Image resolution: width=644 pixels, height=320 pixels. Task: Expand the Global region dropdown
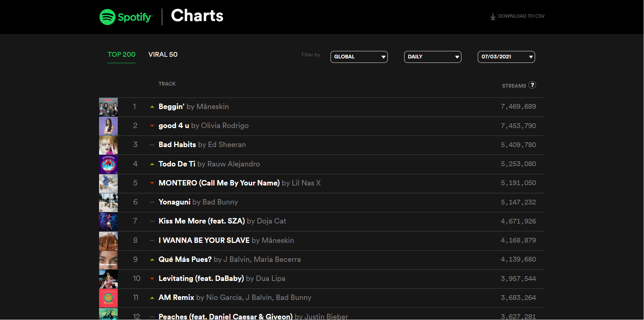tap(359, 57)
